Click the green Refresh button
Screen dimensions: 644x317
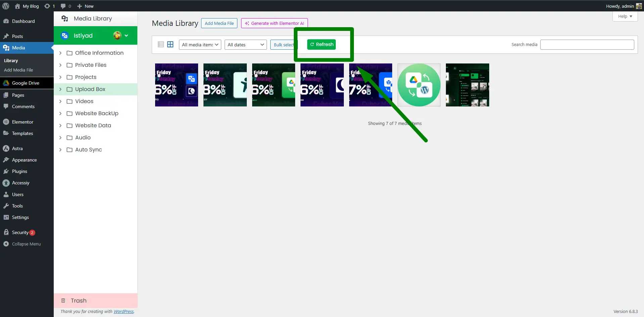(x=321, y=44)
